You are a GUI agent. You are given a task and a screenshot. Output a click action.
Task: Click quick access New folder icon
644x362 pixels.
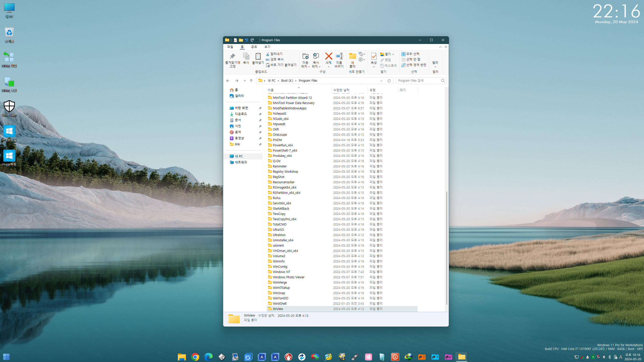pyautogui.click(x=241, y=40)
